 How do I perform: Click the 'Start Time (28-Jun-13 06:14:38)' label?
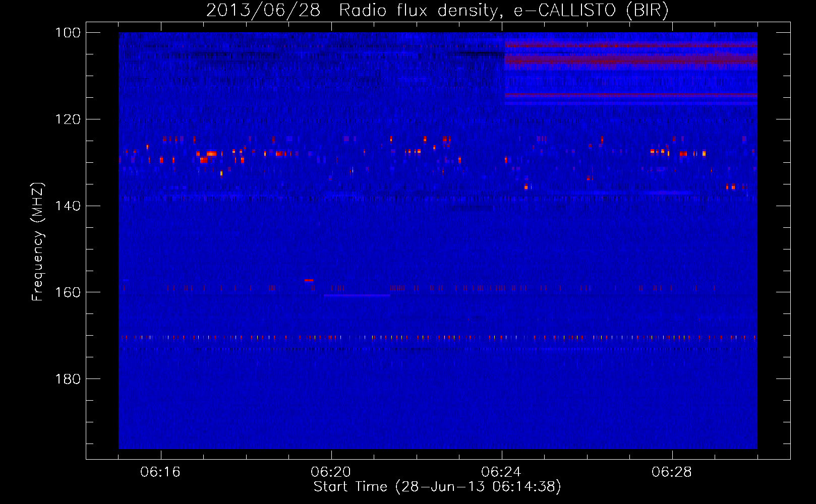coord(437,487)
